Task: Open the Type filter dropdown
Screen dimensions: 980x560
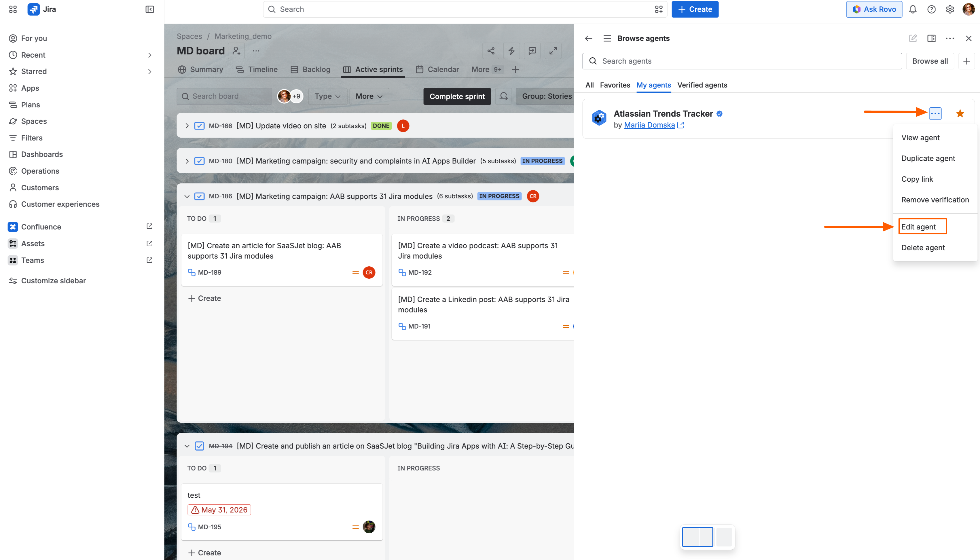Action: pos(327,96)
